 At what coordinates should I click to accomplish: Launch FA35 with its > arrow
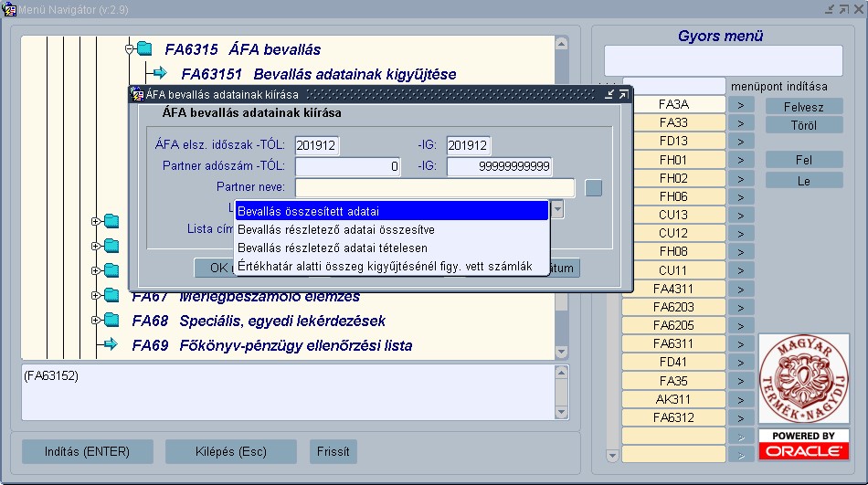click(741, 381)
